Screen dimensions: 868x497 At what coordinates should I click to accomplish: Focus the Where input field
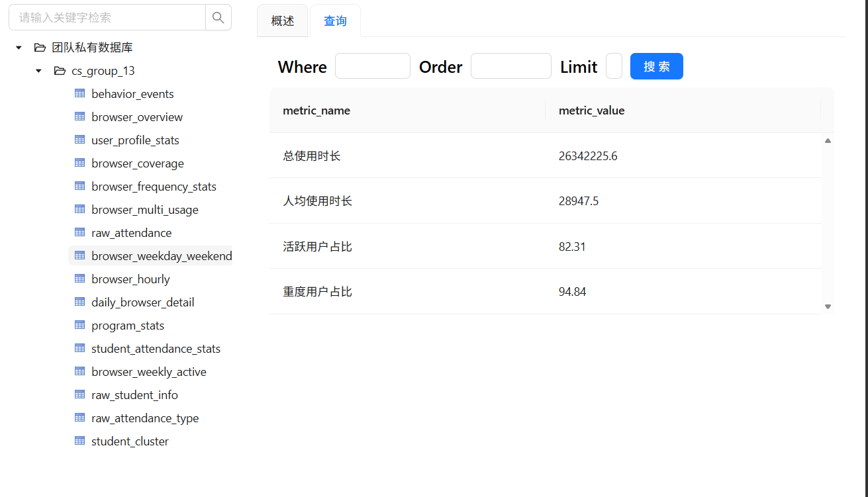[x=373, y=66]
